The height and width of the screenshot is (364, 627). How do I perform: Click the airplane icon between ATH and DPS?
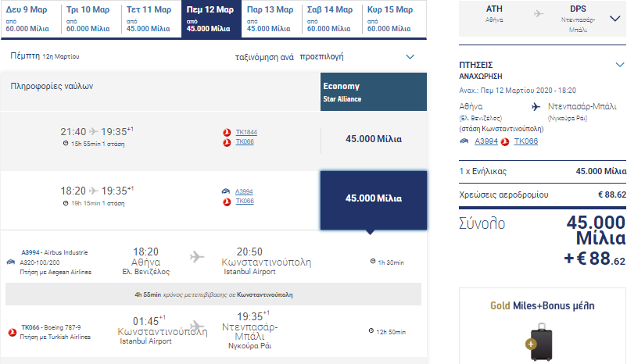coord(539,14)
